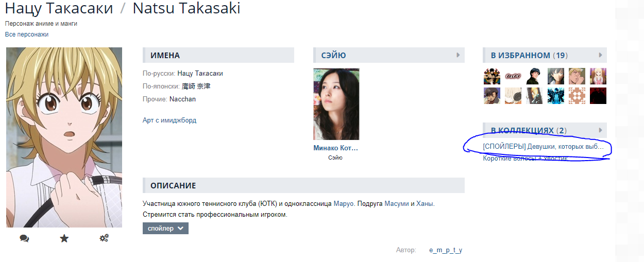Screen dimensions: 644x262
Task: Open Natsu Takasaki character portrait image
Action: [x=64, y=137]
